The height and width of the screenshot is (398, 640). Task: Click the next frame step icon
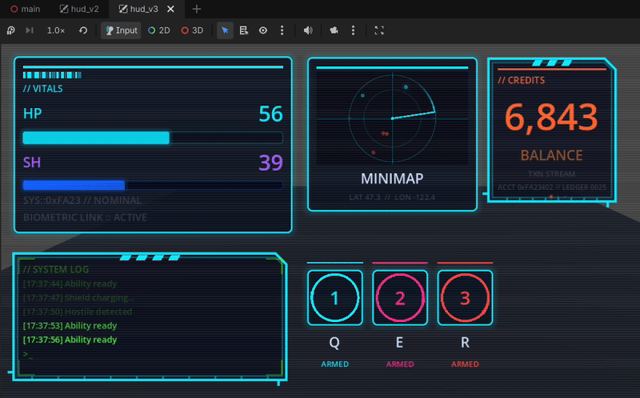[29, 30]
